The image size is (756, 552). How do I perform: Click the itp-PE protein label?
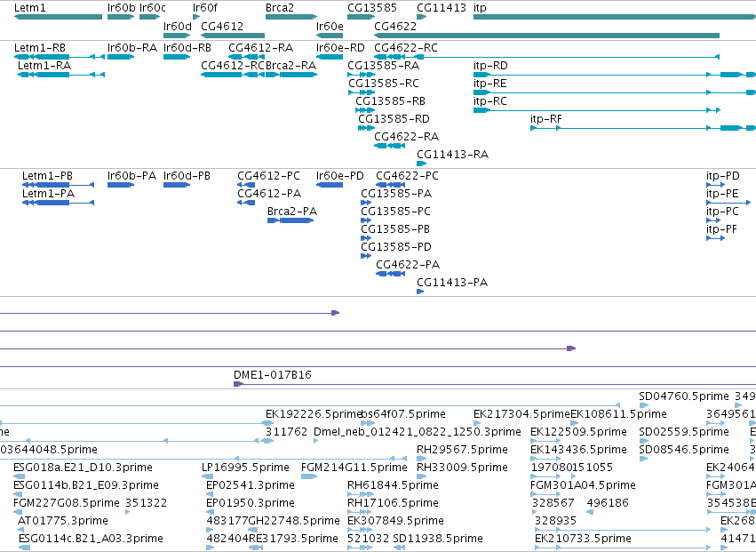(x=723, y=194)
